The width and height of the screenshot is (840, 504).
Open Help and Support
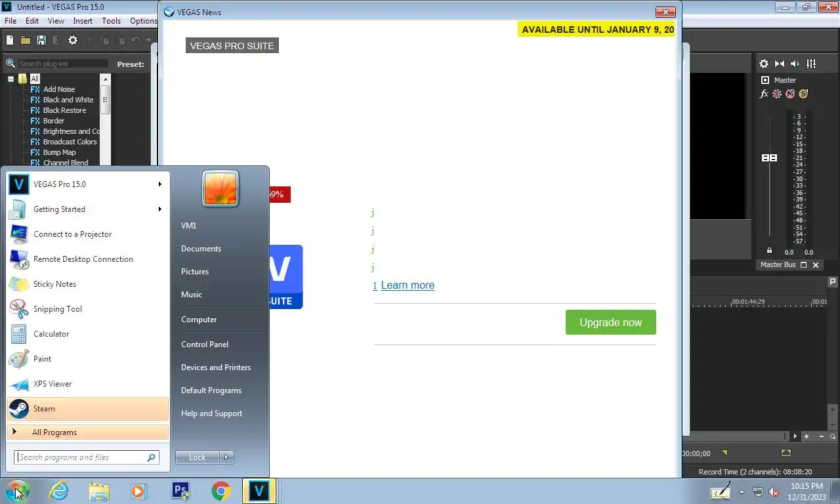point(211,413)
